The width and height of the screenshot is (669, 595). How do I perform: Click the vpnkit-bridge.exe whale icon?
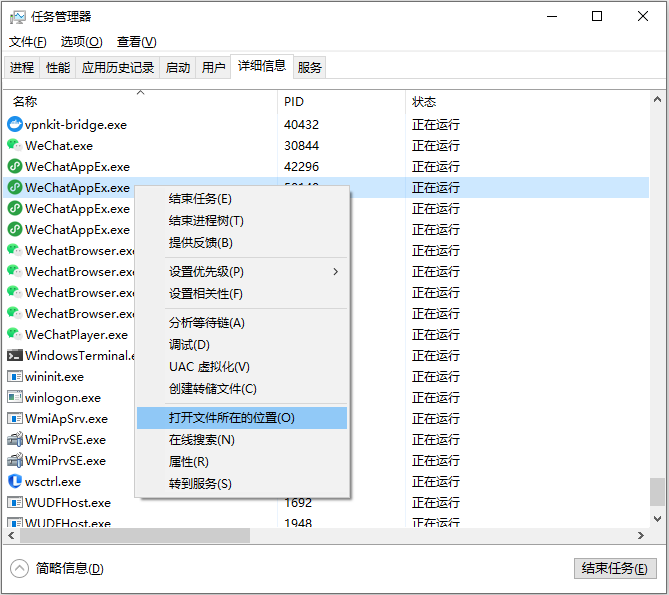click(x=15, y=124)
